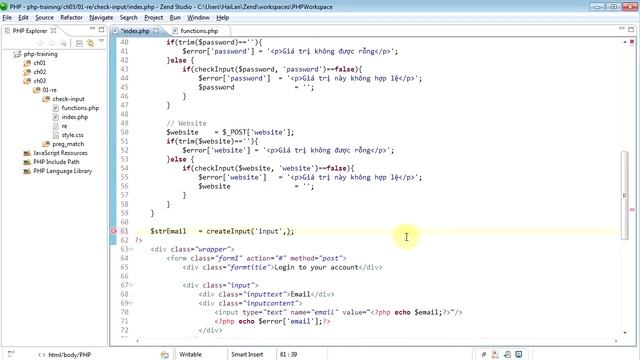The image size is (640, 360).
Task: Click the vertical editor scrollbar thumb
Action: click(x=624, y=195)
